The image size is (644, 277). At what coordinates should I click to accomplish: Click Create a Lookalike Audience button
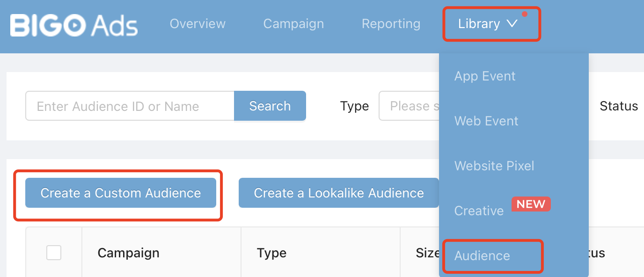[338, 193]
